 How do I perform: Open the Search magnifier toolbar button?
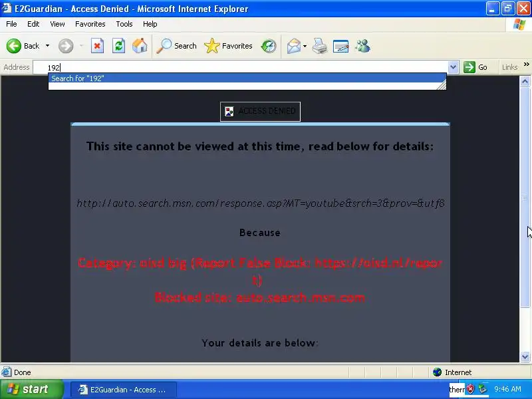click(x=176, y=46)
